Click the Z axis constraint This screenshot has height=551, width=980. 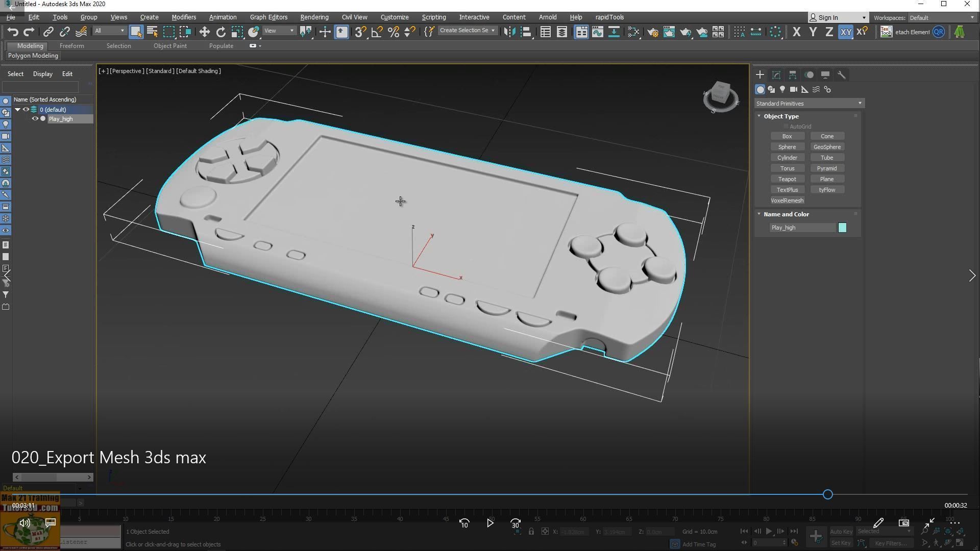[x=829, y=32]
